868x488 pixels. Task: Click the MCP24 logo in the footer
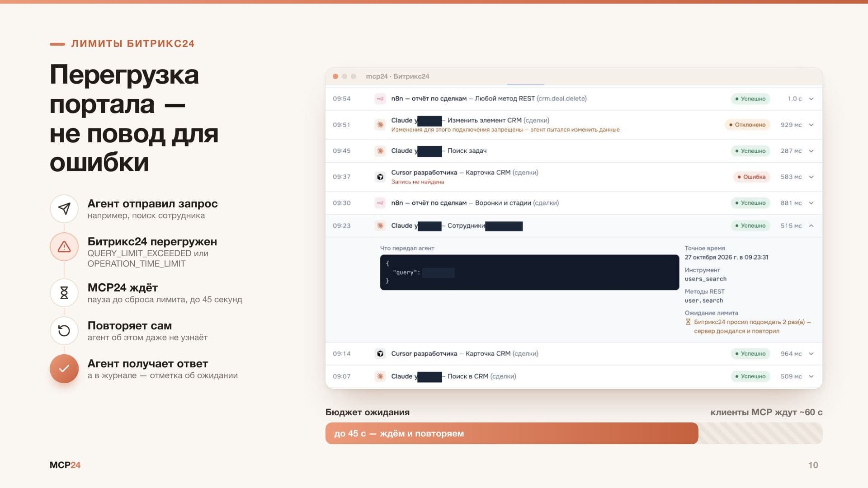pyautogui.click(x=65, y=465)
